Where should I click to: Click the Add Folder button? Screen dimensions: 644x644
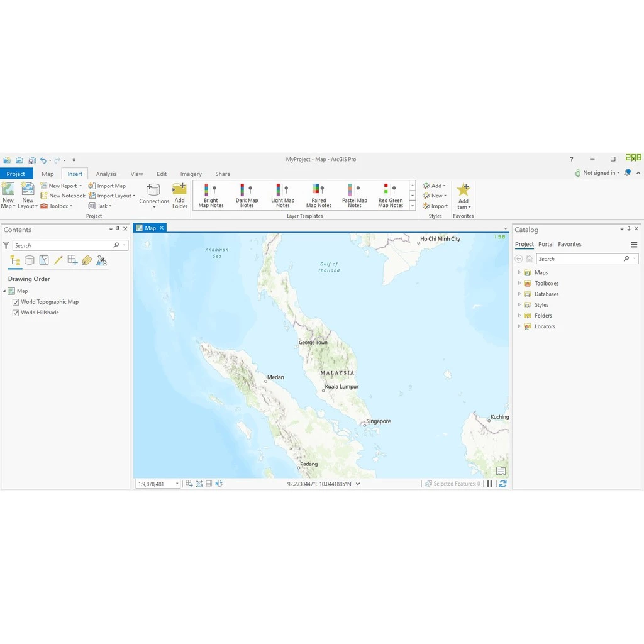tap(179, 196)
